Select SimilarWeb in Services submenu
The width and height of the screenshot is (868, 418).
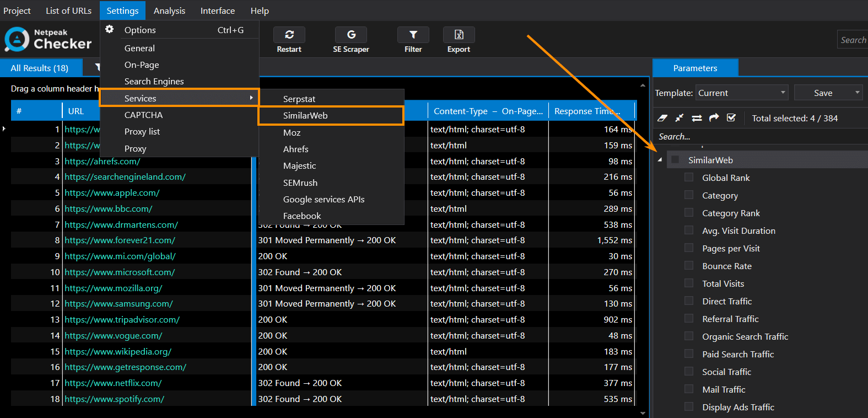331,115
